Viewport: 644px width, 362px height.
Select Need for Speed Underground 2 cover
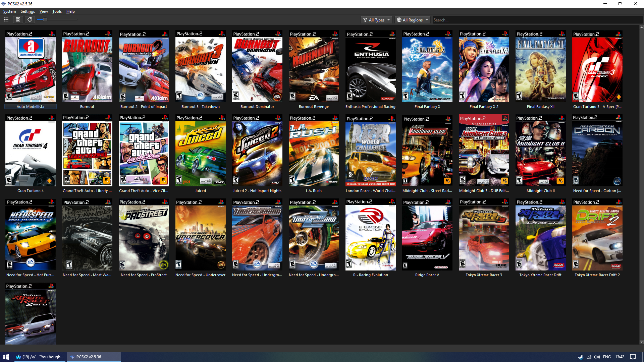click(x=314, y=235)
